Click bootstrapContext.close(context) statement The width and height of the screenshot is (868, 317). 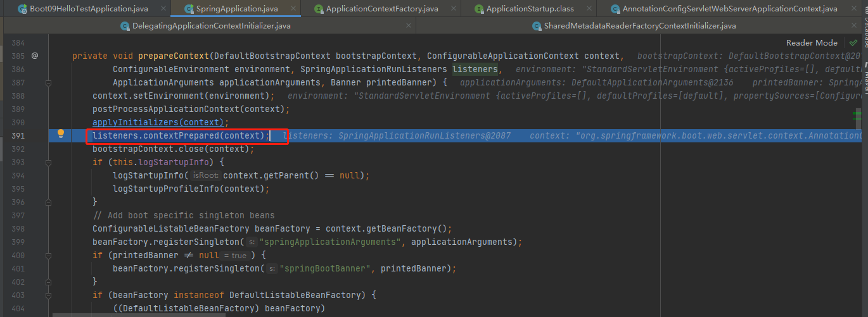(173, 149)
